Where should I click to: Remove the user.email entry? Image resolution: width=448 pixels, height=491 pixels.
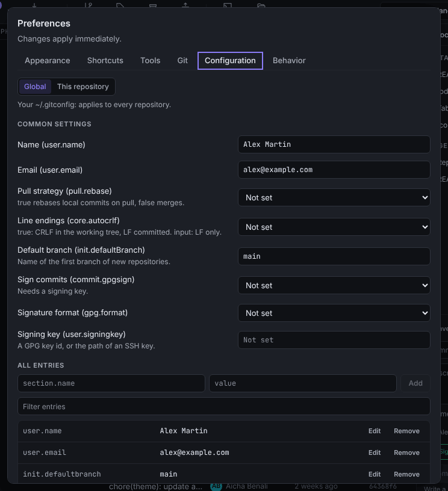pyautogui.click(x=406, y=452)
